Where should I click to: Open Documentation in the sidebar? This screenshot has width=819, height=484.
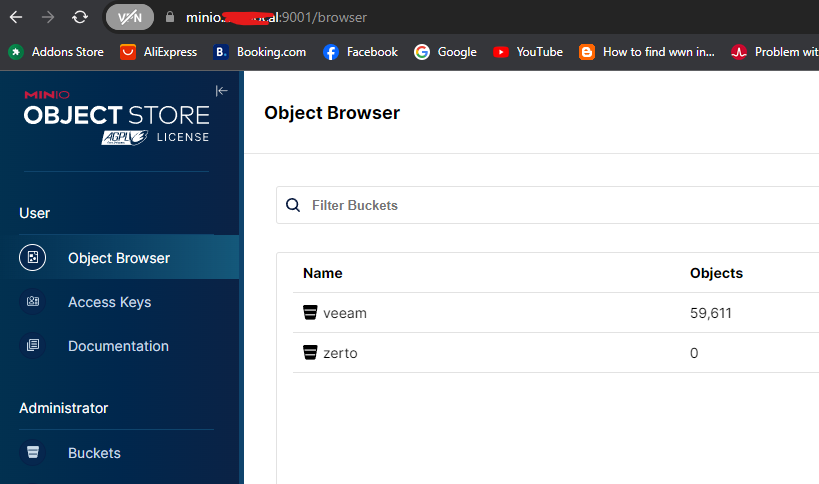119,346
